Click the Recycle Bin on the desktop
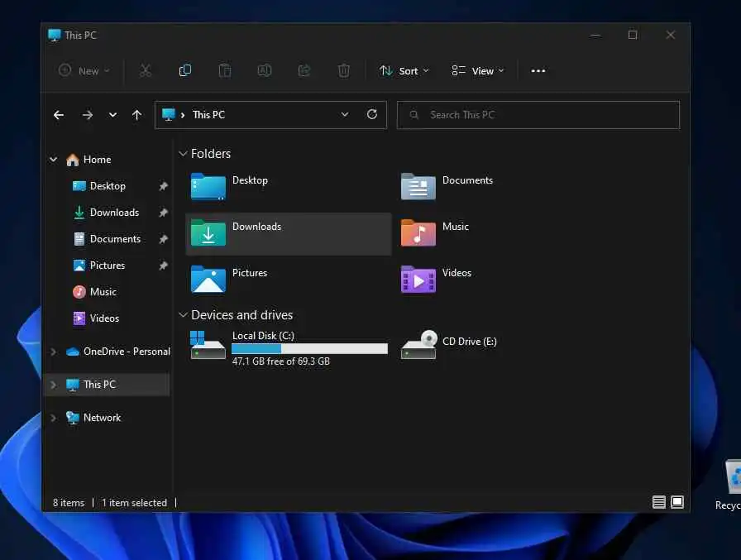Viewport: 741px width, 560px height. (x=730, y=485)
